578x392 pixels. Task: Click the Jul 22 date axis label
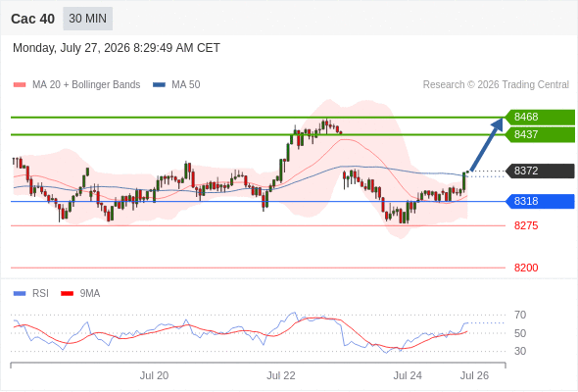click(x=281, y=375)
